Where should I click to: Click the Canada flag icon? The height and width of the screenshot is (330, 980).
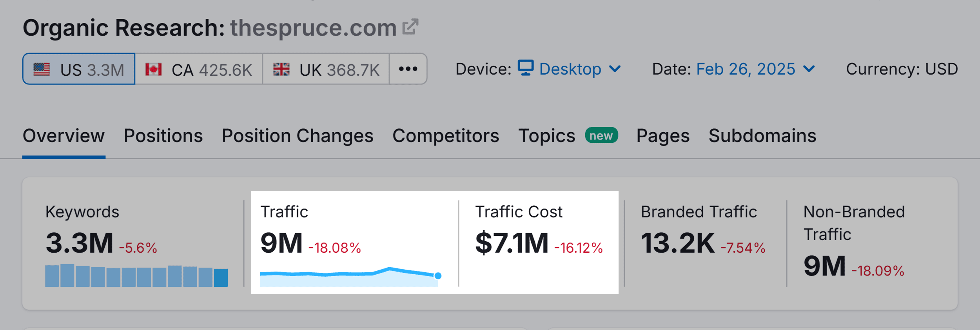[153, 69]
